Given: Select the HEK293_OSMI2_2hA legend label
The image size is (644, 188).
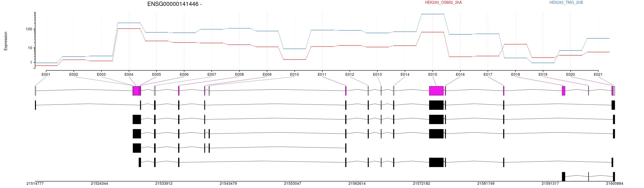Looking at the screenshot, I should [x=443, y=2].
